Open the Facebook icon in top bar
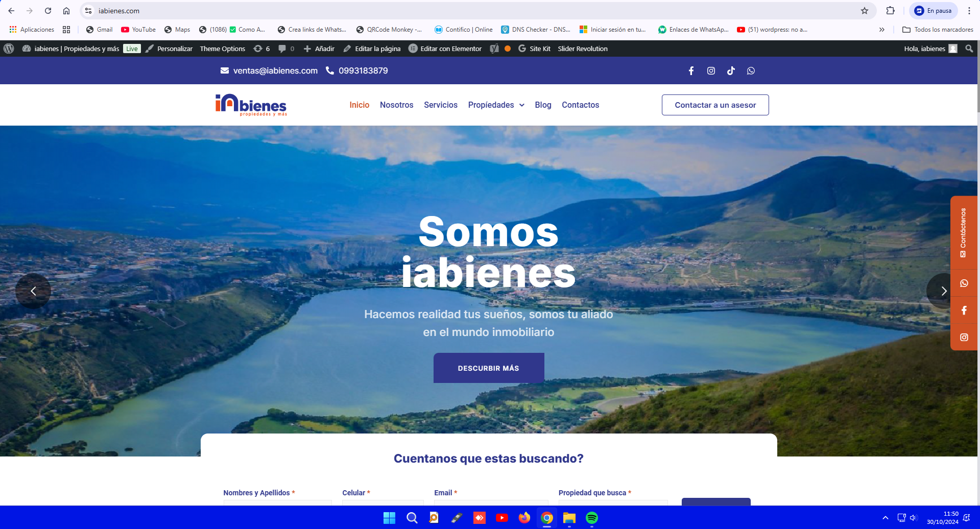The width and height of the screenshot is (980, 529). [691, 71]
